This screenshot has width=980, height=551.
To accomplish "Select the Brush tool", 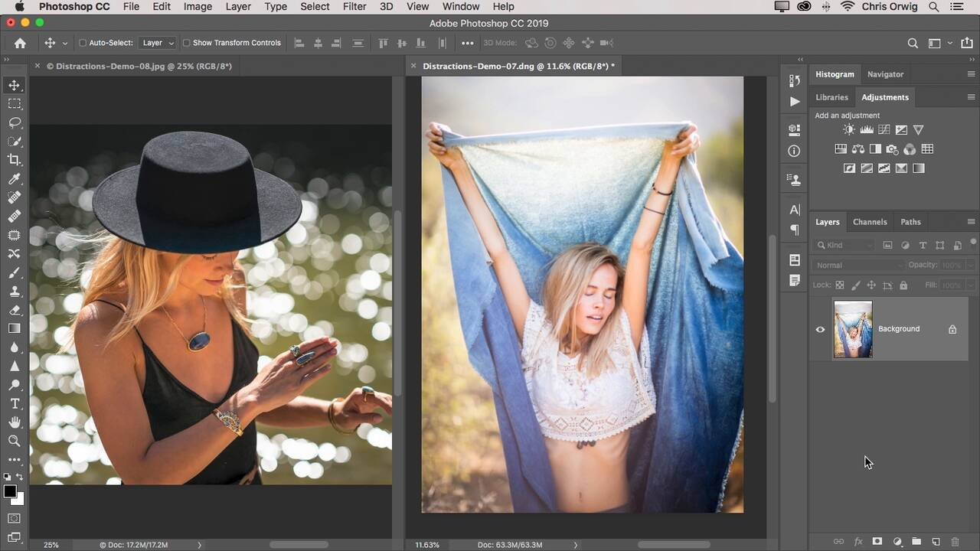I will tap(15, 272).
